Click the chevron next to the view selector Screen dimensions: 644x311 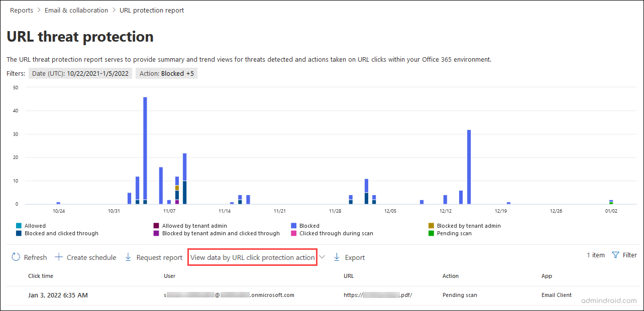[322, 256]
